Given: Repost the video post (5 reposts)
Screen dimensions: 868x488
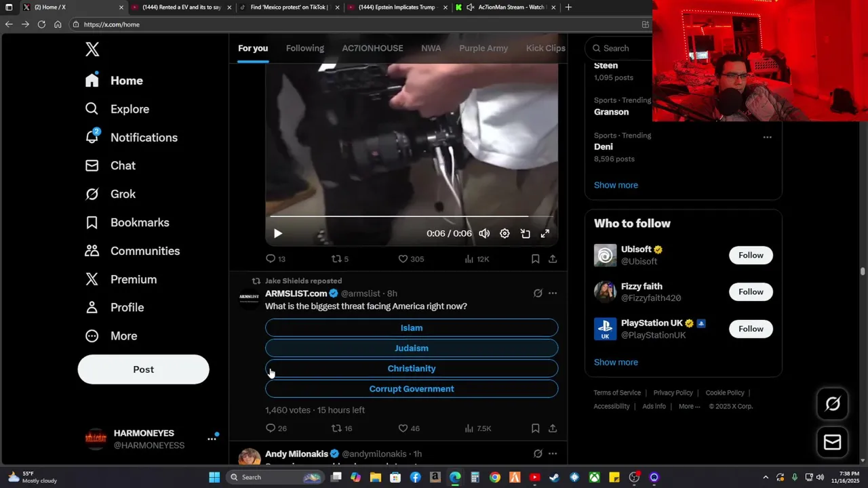Looking at the screenshot, I should (340, 259).
